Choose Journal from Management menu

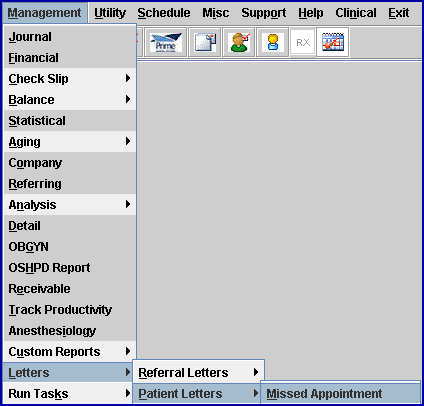click(70, 37)
